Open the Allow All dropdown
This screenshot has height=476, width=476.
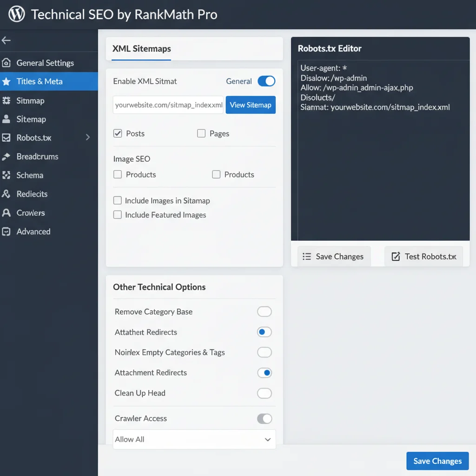[194, 439]
